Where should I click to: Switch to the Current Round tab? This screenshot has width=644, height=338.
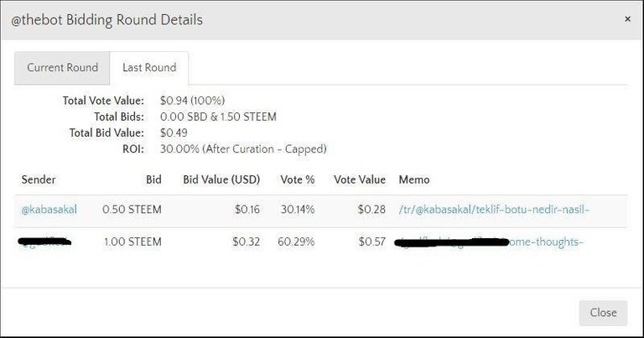62,68
